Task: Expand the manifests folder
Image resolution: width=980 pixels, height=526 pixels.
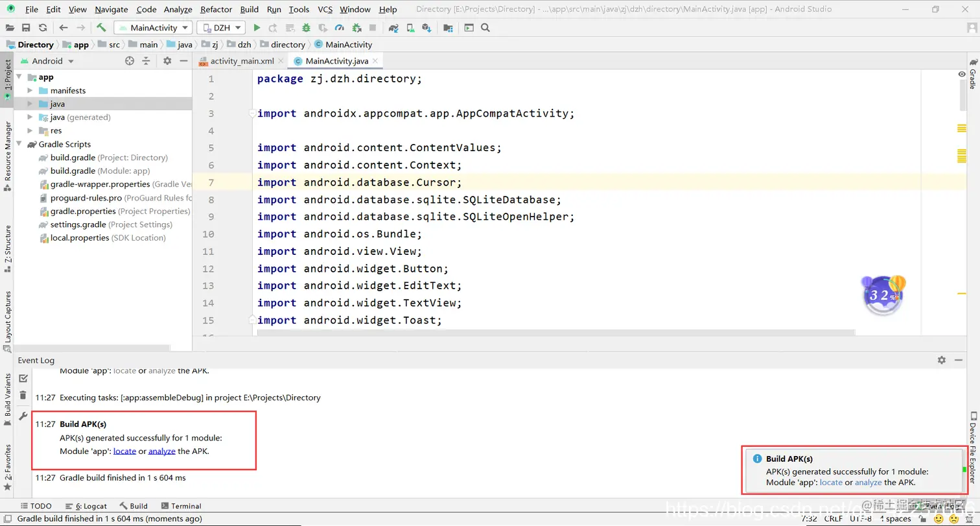Action: [x=30, y=91]
